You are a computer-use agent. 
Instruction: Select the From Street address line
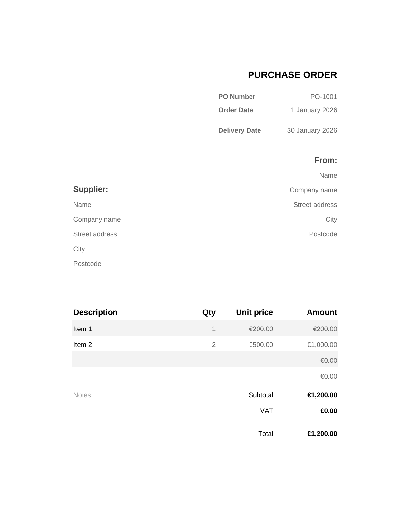[315, 205]
